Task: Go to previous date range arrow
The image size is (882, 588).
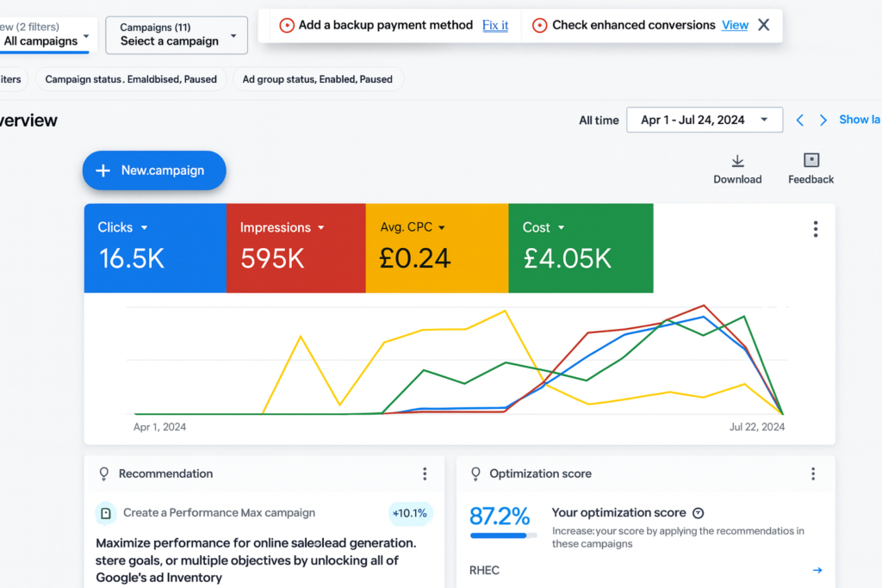Action: (800, 120)
